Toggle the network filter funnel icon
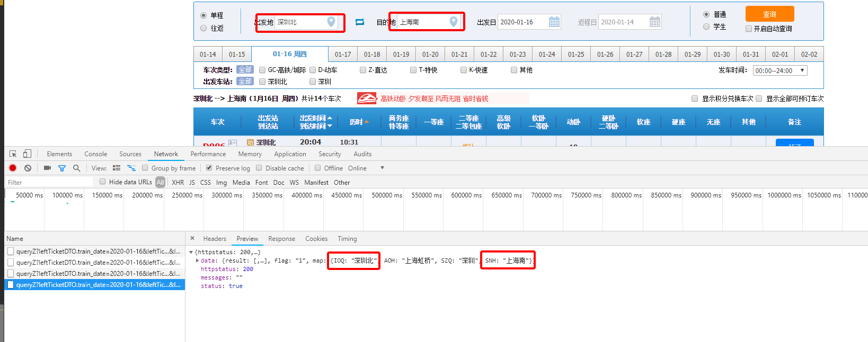The width and height of the screenshot is (868, 342). point(62,168)
